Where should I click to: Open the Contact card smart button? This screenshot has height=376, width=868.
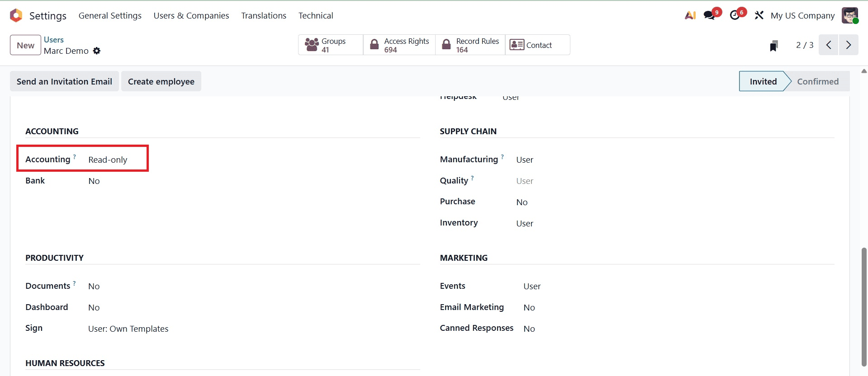(x=536, y=45)
